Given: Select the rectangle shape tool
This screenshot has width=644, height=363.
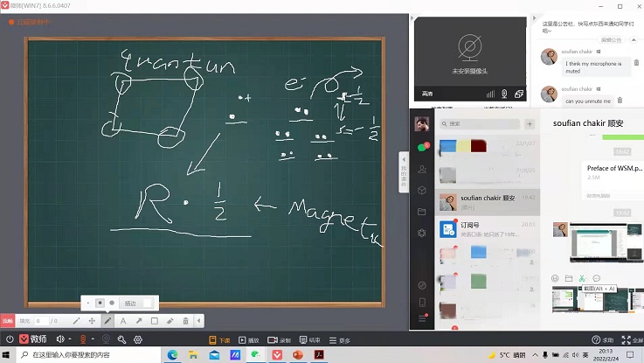Looking at the screenshot, I should 154,321.
